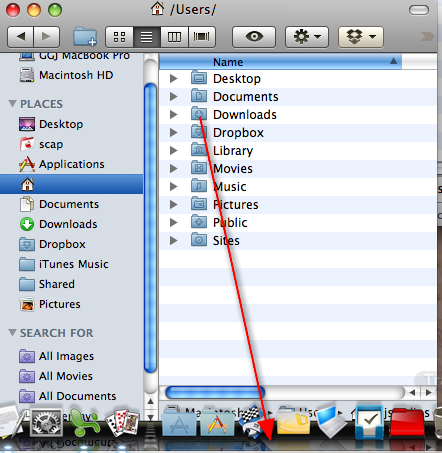Select the Dropbox folder icon in list
Image resolution: width=442 pixels, height=453 pixels.
(x=199, y=132)
